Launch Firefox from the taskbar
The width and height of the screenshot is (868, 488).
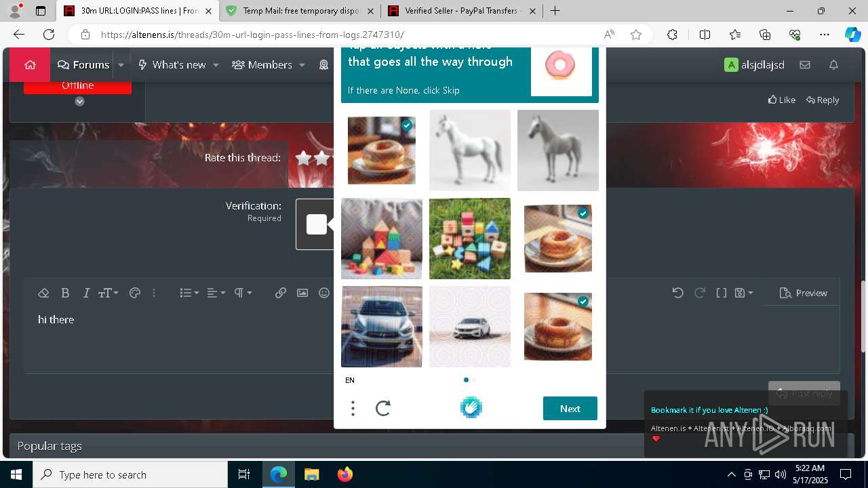pos(344,474)
